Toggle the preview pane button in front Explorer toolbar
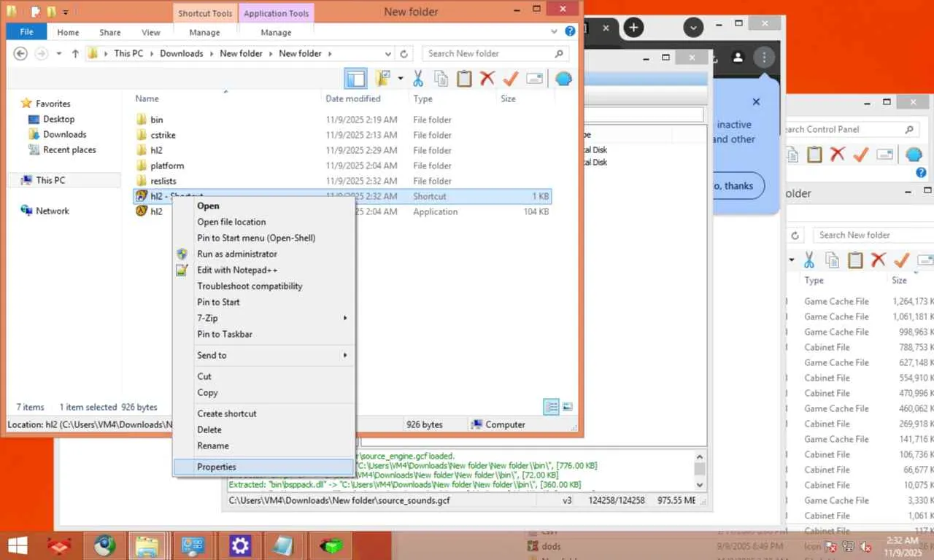Viewport: 934px width, 560px height. click(355, 78)
